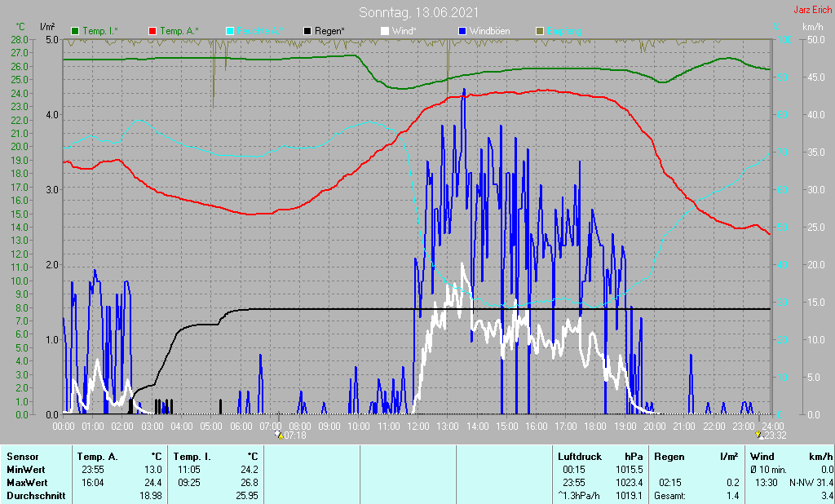Select the Windböen legend label
835x504 pixels.
pos(489,31)
